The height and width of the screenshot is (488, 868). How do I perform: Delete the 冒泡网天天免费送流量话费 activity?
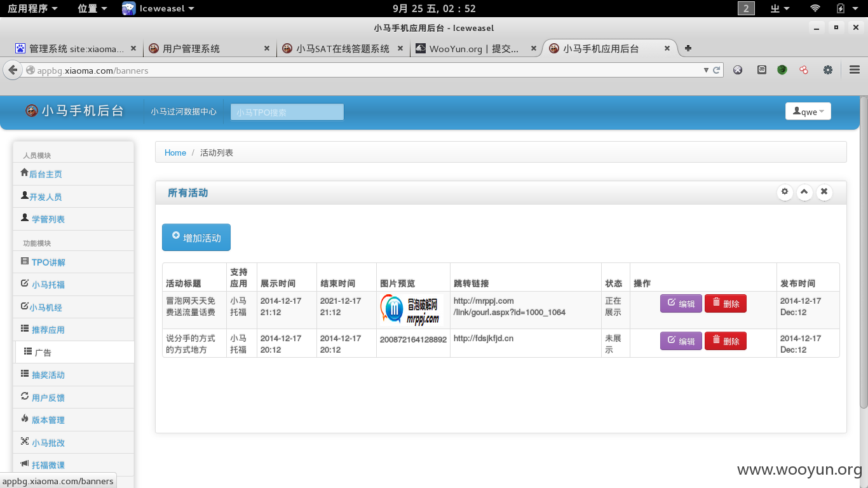[x=726, y=304]
